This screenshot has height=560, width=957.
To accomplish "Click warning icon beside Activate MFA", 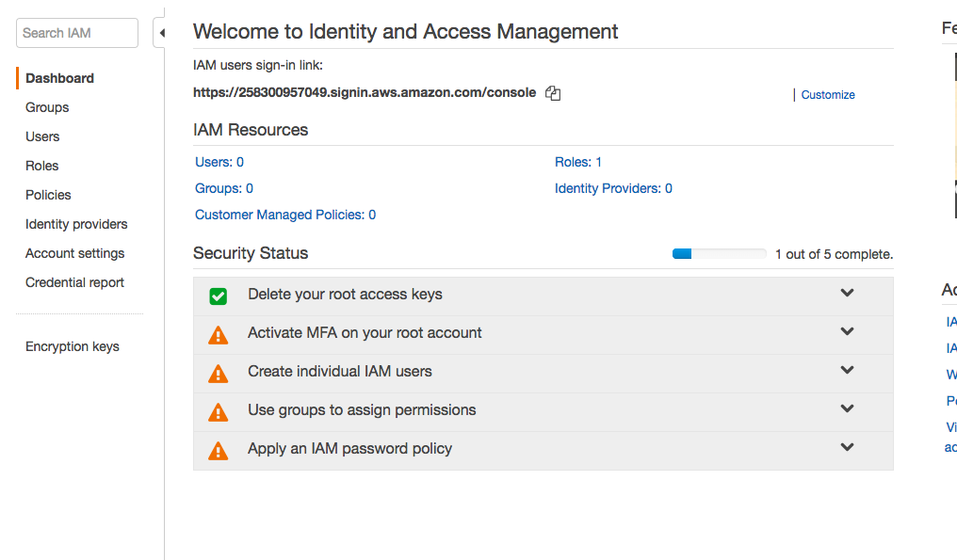I will click(218, 335).
